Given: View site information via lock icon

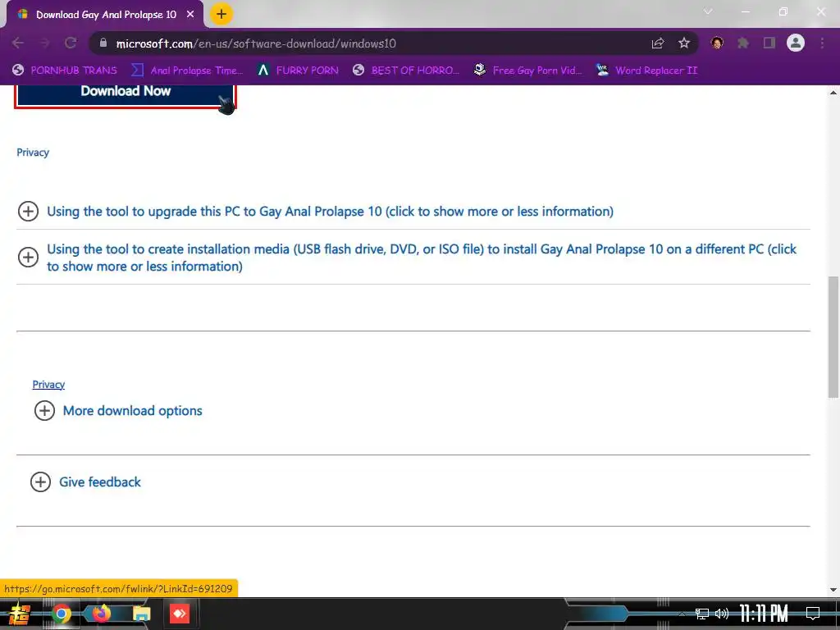Looking at the screenshot, I should [103, 43].
